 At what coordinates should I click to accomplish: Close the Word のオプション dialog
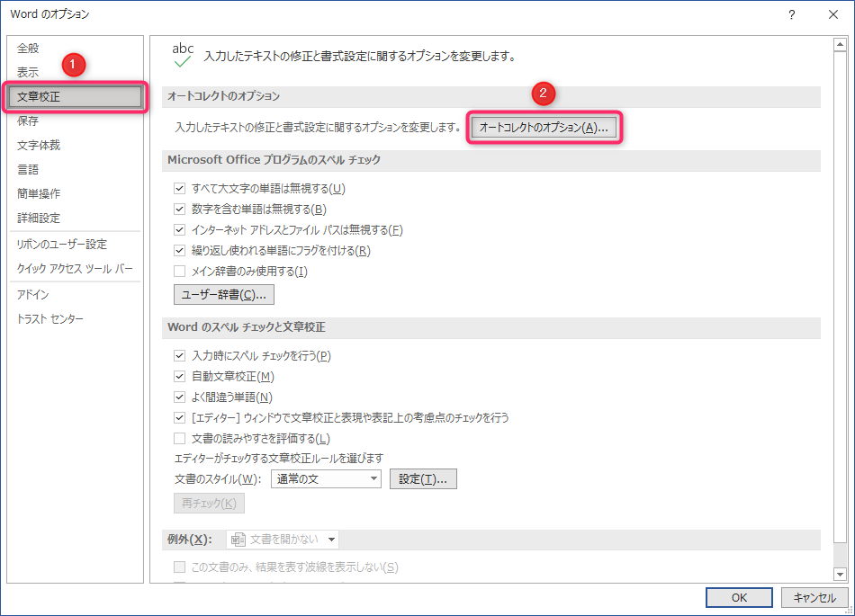coord(833,14)
